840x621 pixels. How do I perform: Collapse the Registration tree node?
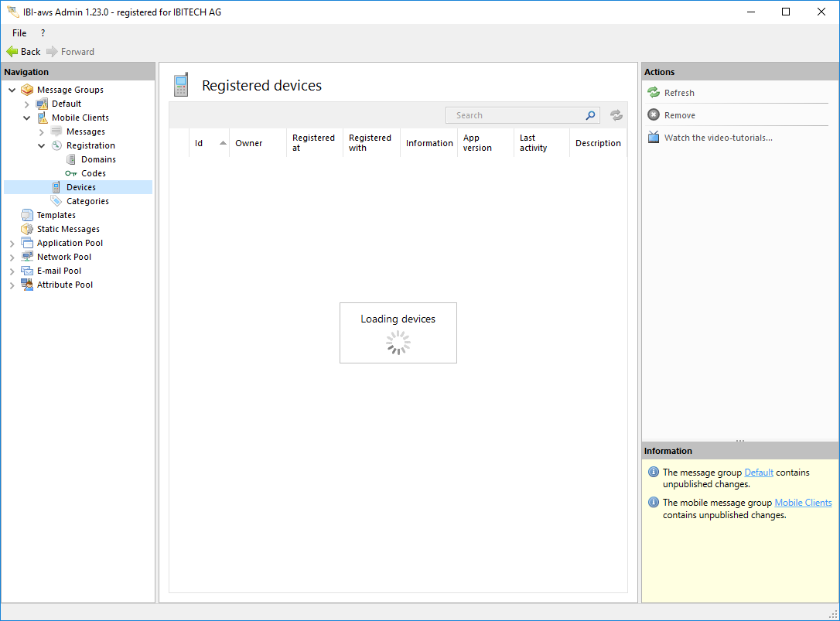coord(42,145)
